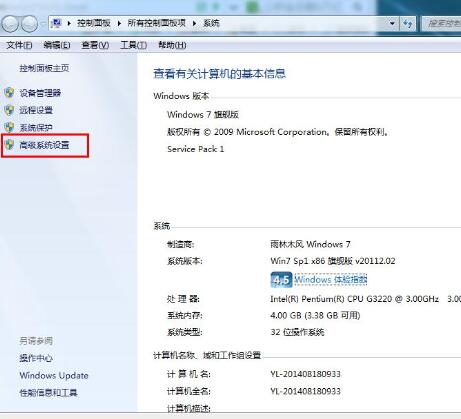Open the 查看(V) menu
This screenshot has width=461, height=419.
(95, 45)
